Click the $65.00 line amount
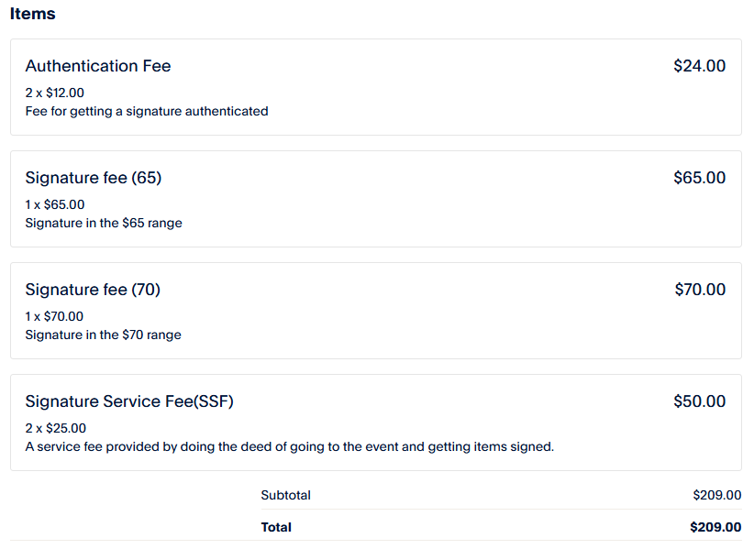This screenshot has width=754, height=560. 699,178
